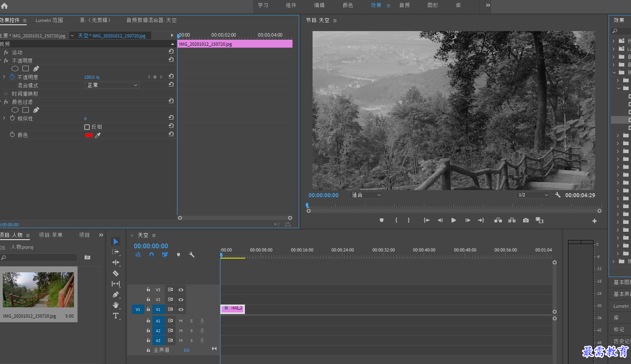This screenshot has width=631, height=364.
Task: Open the Program monitor panel menu
Action: tap(335, 20)
